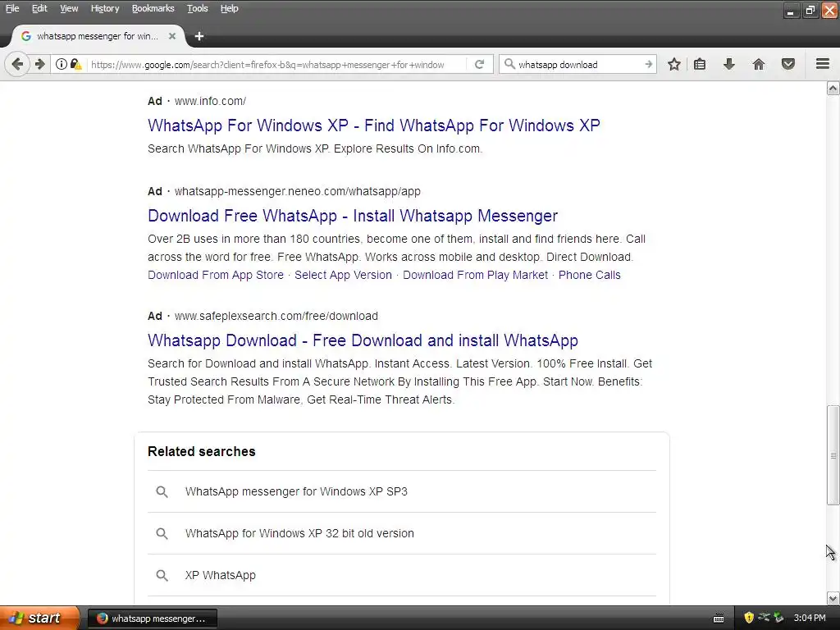Follow the Download From Play Market link
Screen dimensions: 840x630
[x=475, y=275]
